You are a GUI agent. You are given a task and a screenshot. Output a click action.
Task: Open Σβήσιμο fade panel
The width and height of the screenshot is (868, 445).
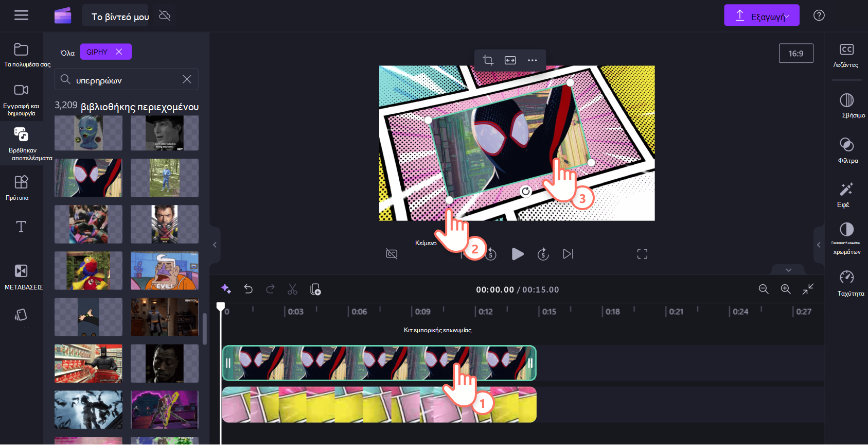(846, 106)
